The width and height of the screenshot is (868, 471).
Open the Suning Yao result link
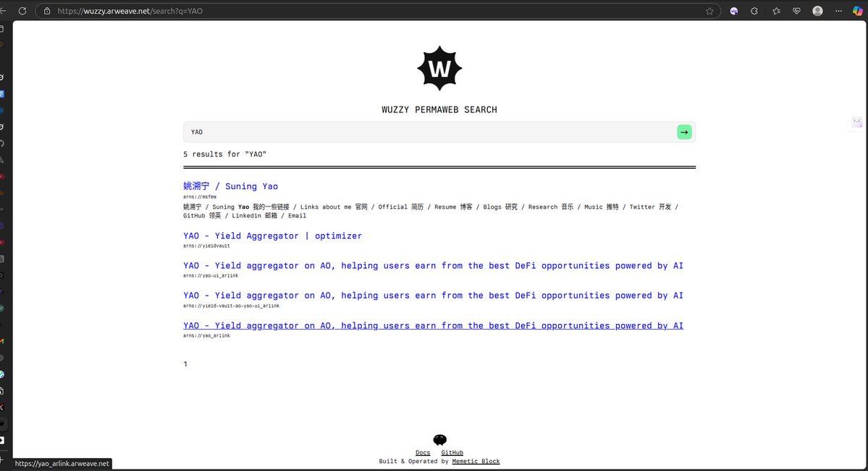(x=230, y=186)
